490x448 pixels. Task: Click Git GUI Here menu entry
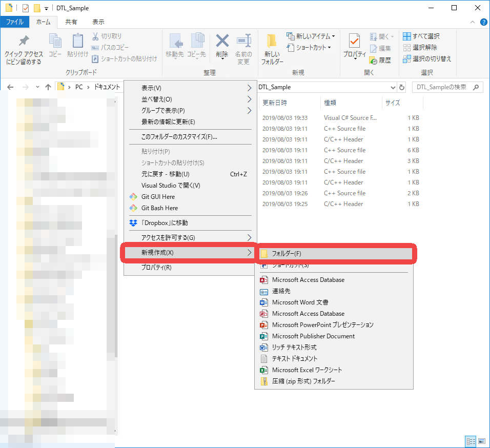pyautogui.click(x=158, y=197)
